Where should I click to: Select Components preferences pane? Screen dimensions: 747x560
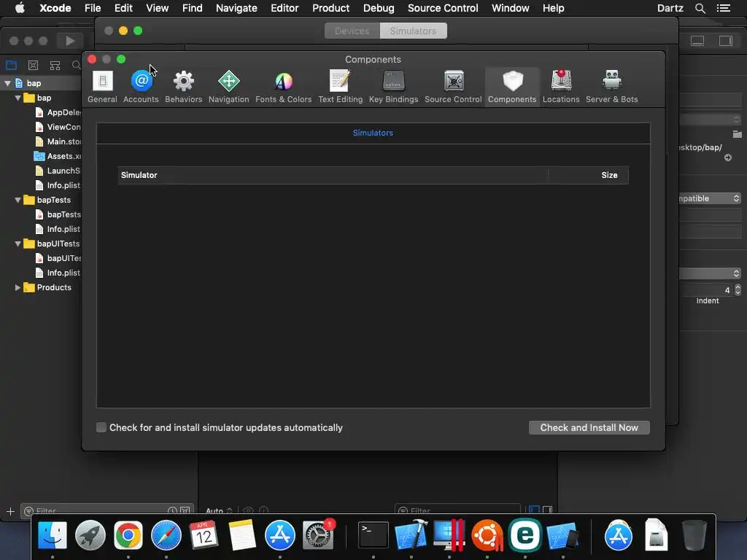point(512,87)
